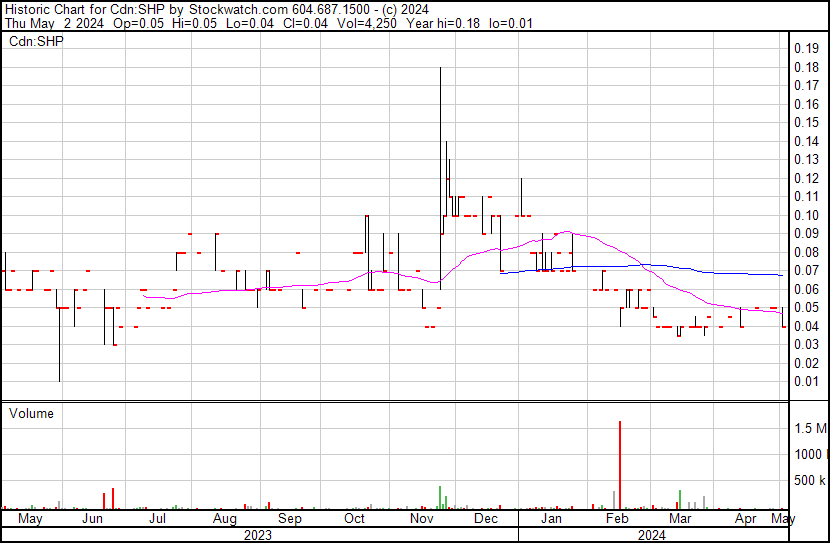
Task: Click the tallest red volume bar in February
Action: (x=620, y=465)
